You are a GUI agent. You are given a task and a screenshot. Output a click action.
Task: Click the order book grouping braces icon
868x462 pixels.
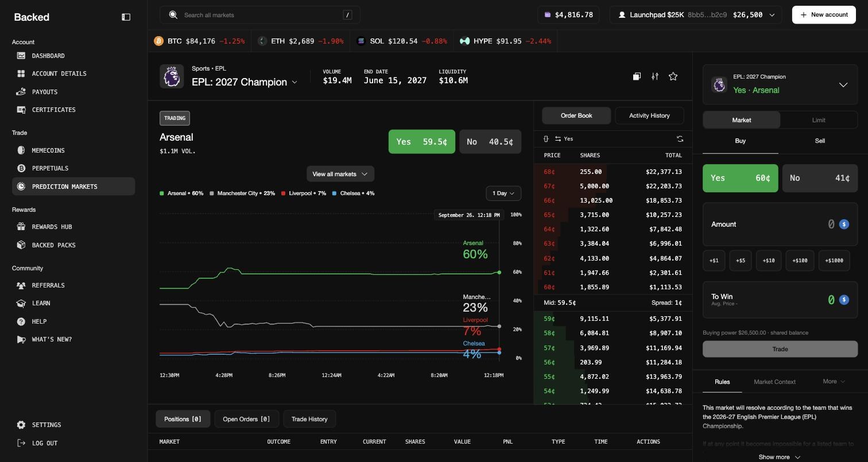pyautogui.click(x=546, y=139)
